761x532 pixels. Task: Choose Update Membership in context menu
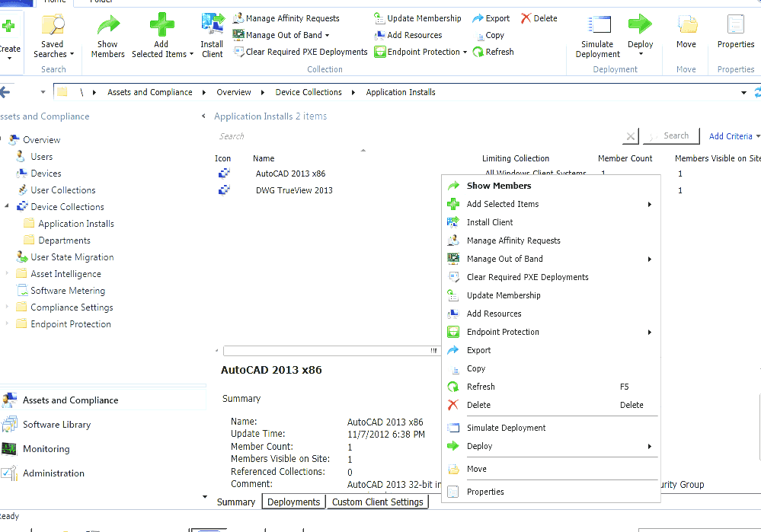(551, 295)
